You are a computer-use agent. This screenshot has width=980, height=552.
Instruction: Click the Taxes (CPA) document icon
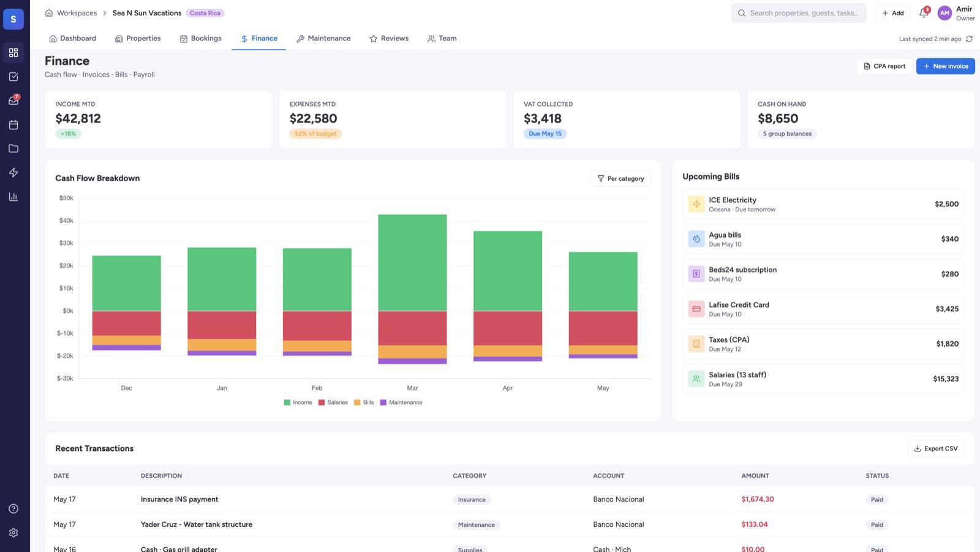(696, 344)
